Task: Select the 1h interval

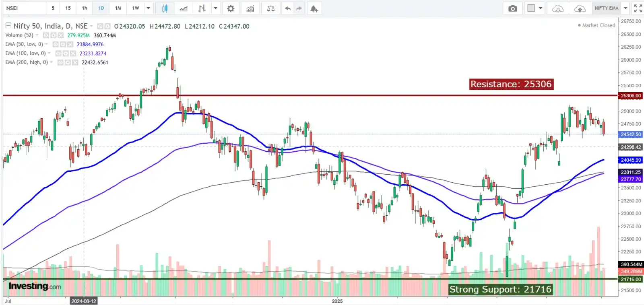Action: point(85,8)
